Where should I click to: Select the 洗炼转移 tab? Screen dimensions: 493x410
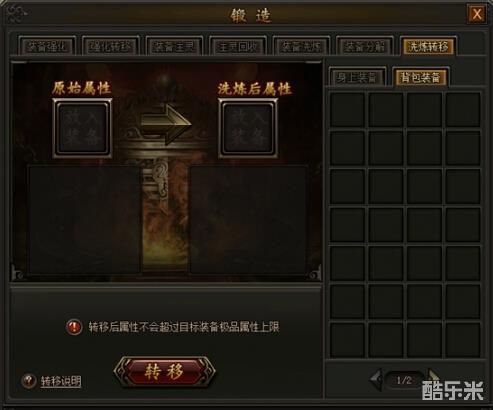(428, 46)
